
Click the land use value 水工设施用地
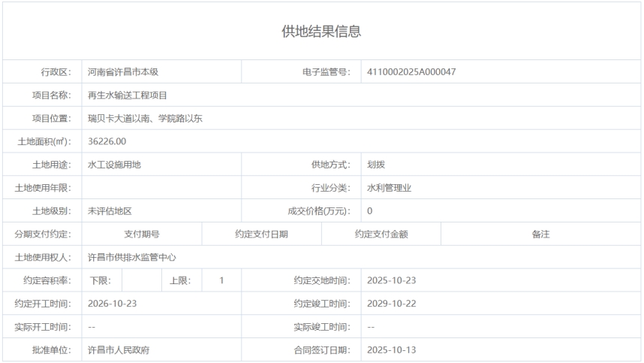pos(114,165)
